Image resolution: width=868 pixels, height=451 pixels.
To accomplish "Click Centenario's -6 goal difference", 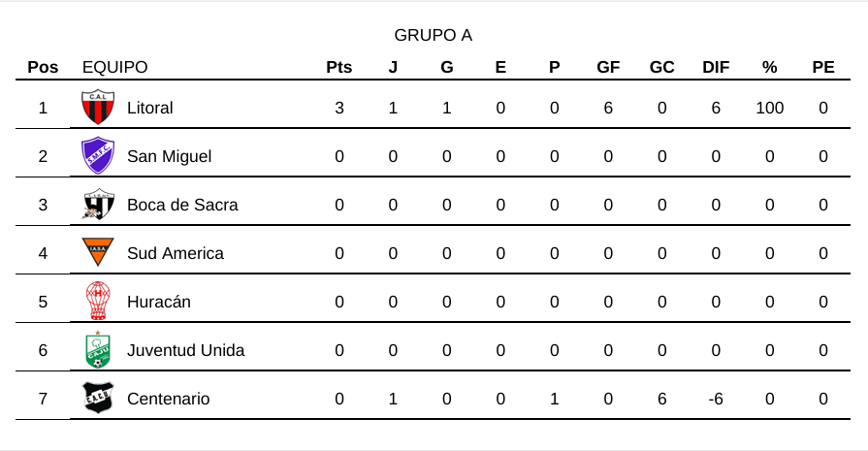I will point(716,399).
